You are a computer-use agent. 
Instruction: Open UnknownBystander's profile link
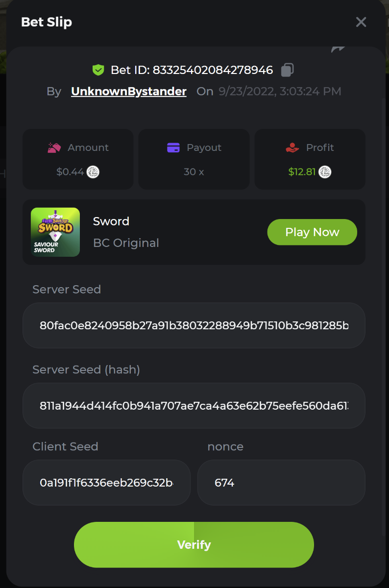pos(128,92)
